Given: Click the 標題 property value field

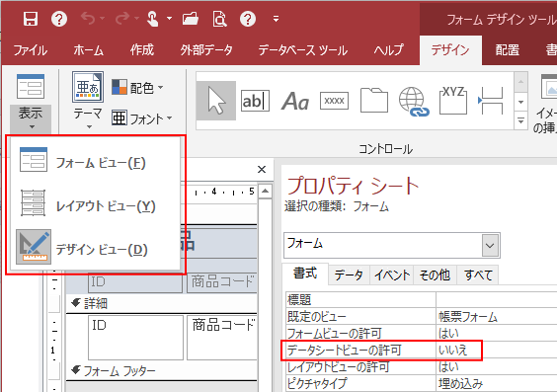Looking at the screenshot, I should coord(497,299).
